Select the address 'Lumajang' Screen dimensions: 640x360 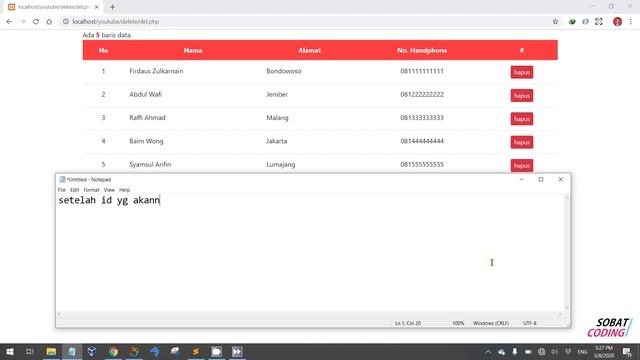click(281, 164)
